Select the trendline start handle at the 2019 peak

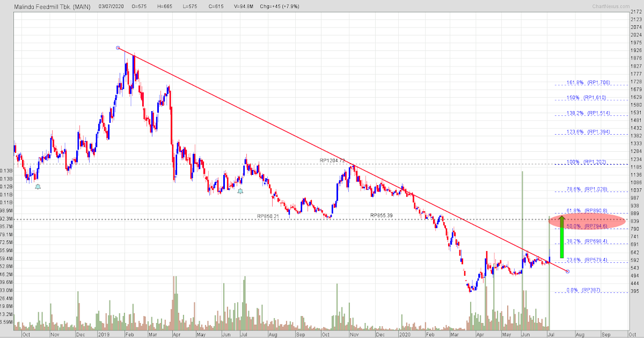[118, 48]
